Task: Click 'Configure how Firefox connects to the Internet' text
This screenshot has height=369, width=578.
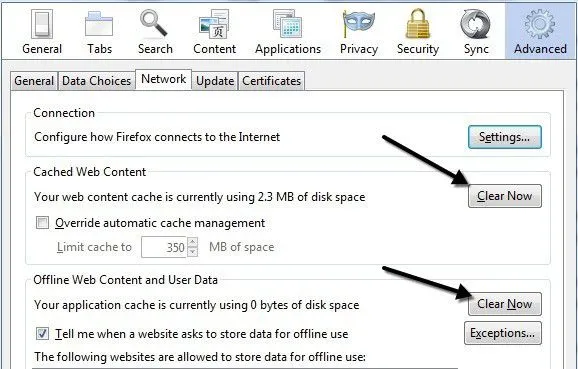Action: (157, 137)
